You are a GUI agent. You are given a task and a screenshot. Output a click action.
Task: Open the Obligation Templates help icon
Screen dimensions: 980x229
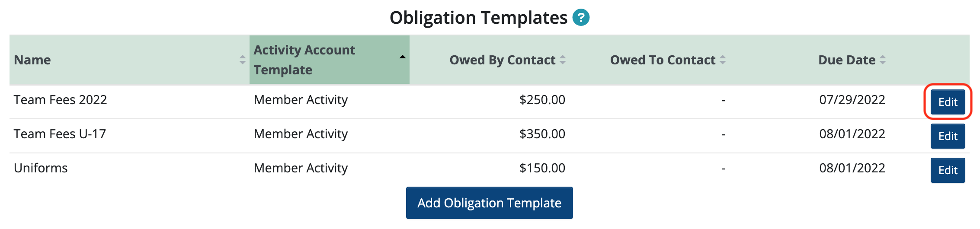[x=581, y=18]
